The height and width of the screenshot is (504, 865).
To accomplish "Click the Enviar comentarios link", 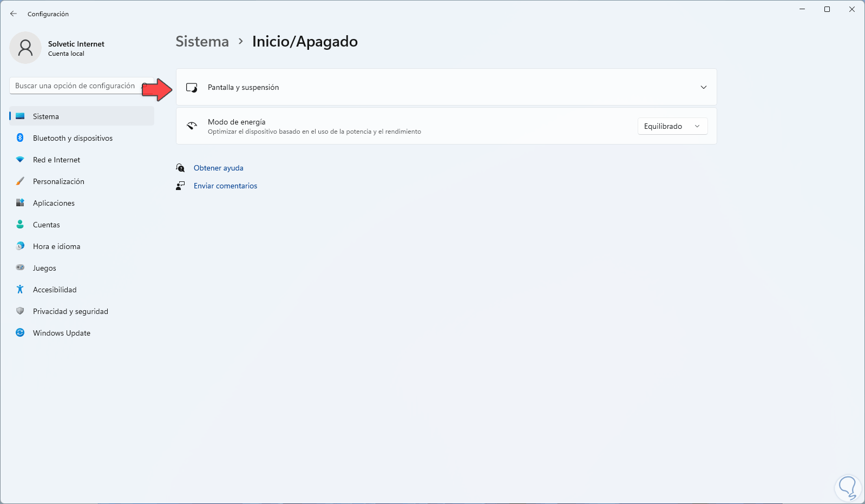I will point(225,186).
